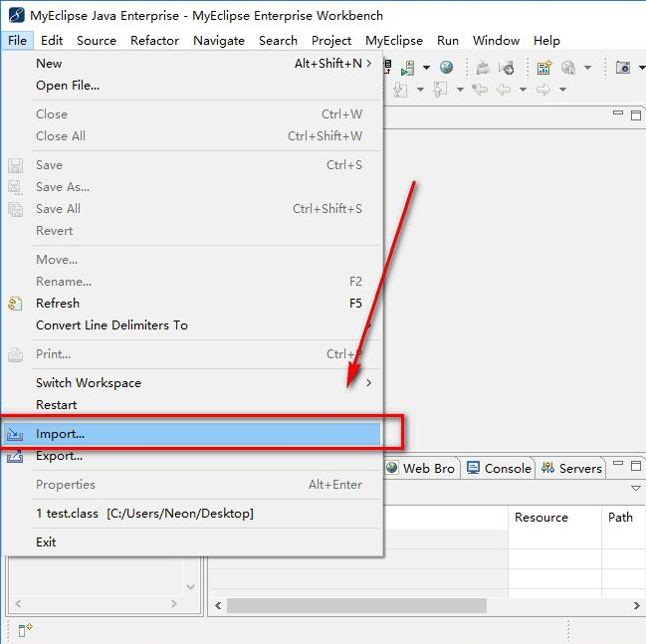
Task: Click the fast view icon in status bar
Action: tap(26, 628)
